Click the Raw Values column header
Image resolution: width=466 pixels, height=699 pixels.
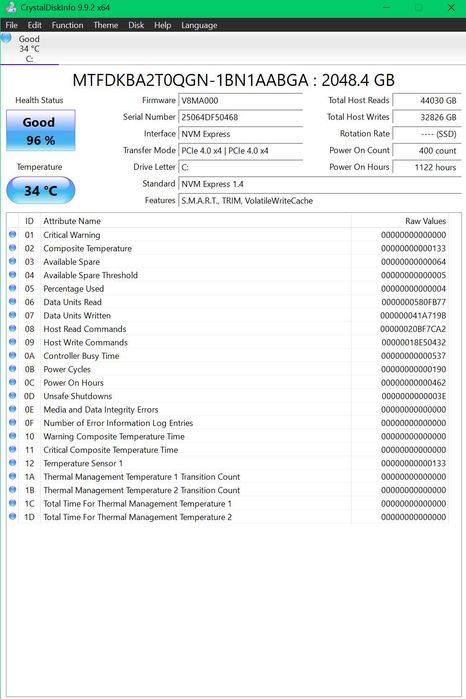pyautogui.click(x=400, y=221)
